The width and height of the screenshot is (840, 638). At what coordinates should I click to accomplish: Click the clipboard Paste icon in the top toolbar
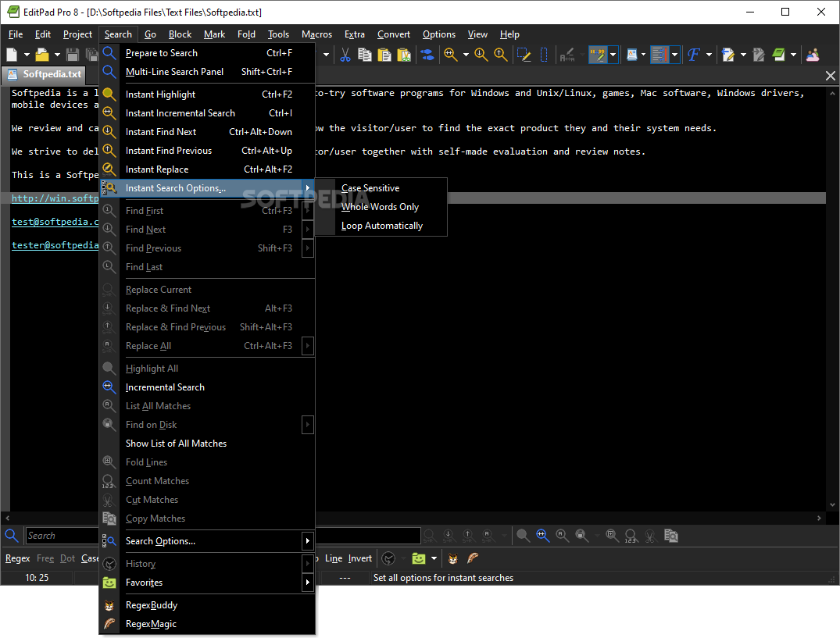click(384, 55)
